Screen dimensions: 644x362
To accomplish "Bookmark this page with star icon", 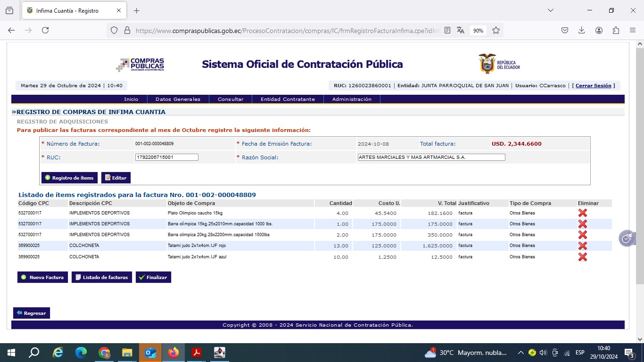I will click(496, 30).
